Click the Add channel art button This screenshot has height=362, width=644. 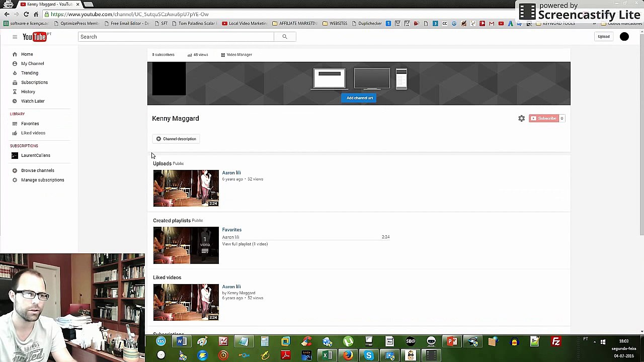(360, 98)
